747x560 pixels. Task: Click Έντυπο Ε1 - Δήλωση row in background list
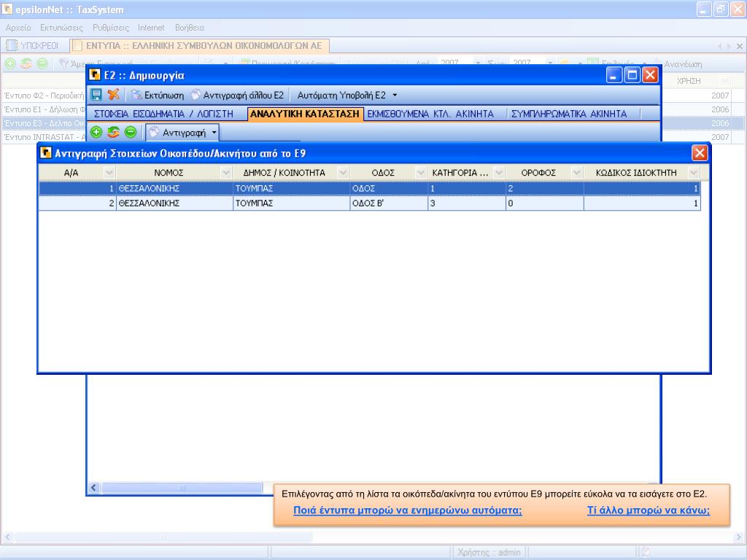pyautogui.click(x=44, y=109)
